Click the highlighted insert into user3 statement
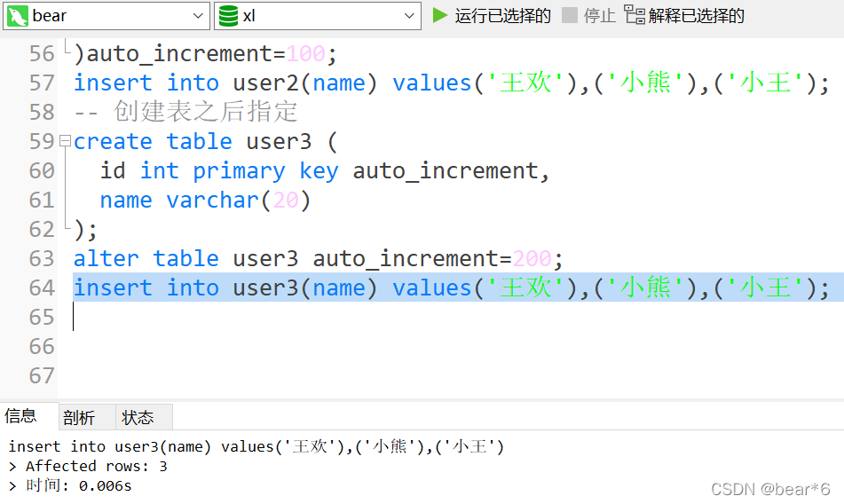The height and width of the screenshot is (504, 844). coord(451,287)
